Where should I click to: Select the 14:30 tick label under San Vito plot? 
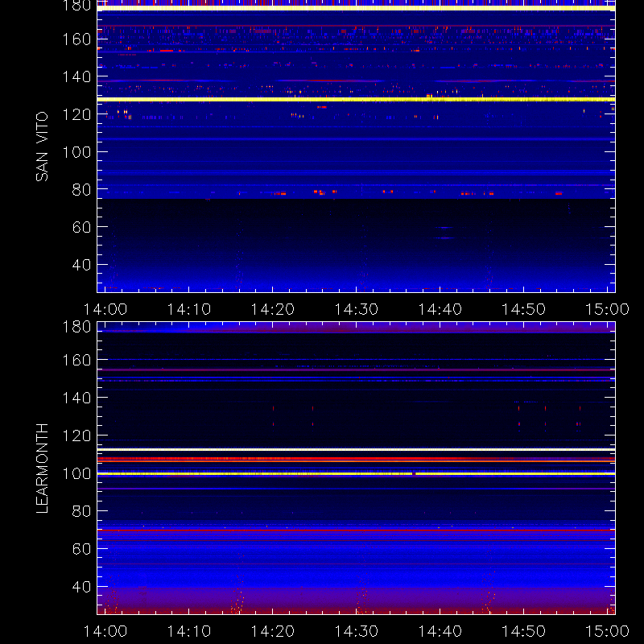point(356,309)
